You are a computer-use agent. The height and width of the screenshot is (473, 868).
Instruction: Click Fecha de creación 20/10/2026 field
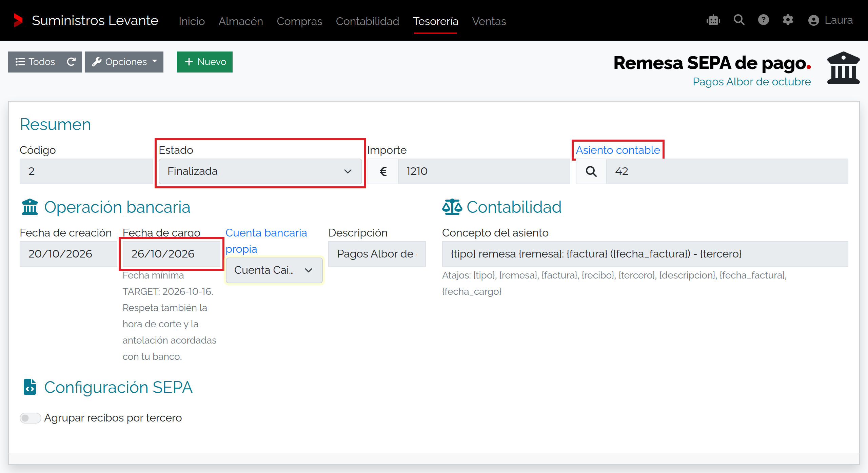(x=68, y=254)
